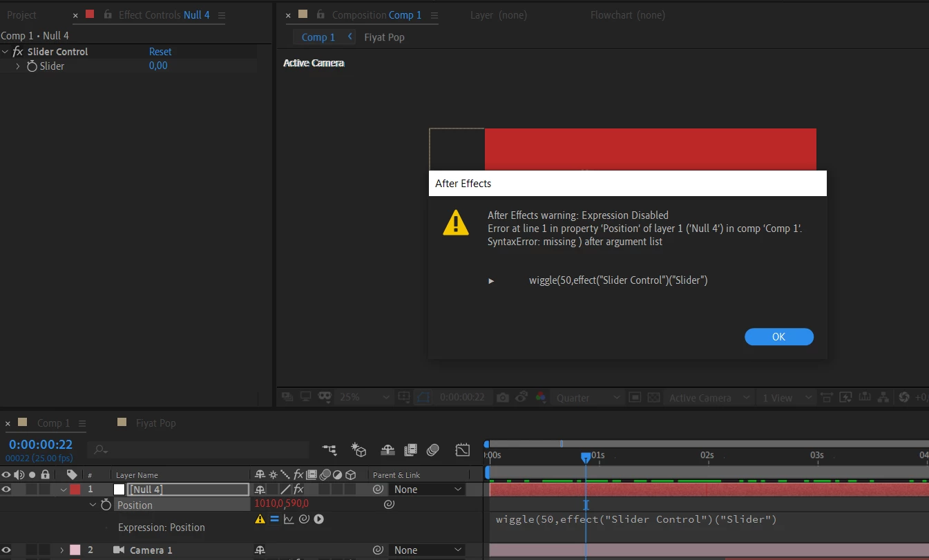Click Camera 1 pink label color swatch
929x560 pixels.
75,550
